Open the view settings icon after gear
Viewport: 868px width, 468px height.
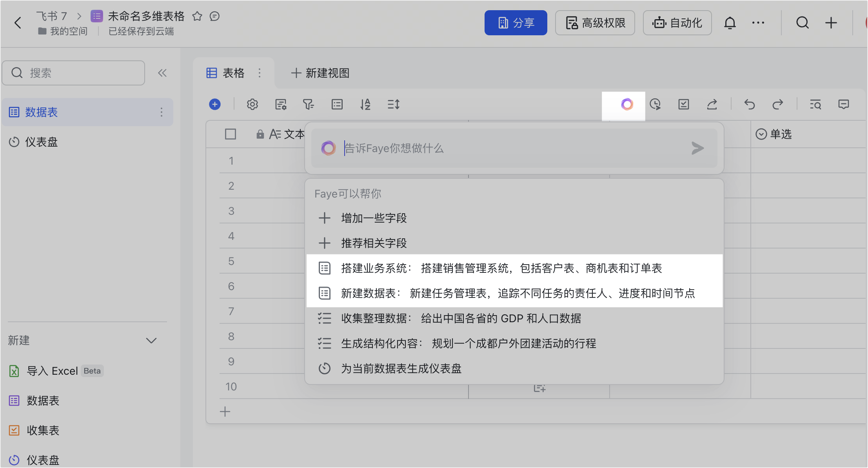(281, 104)
